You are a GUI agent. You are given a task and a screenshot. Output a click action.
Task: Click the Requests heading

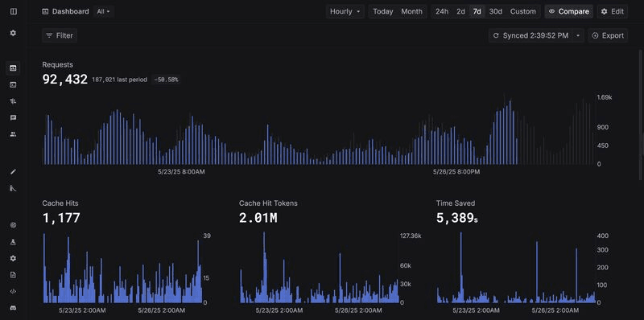pyautogui.click(x=57, y=64)
